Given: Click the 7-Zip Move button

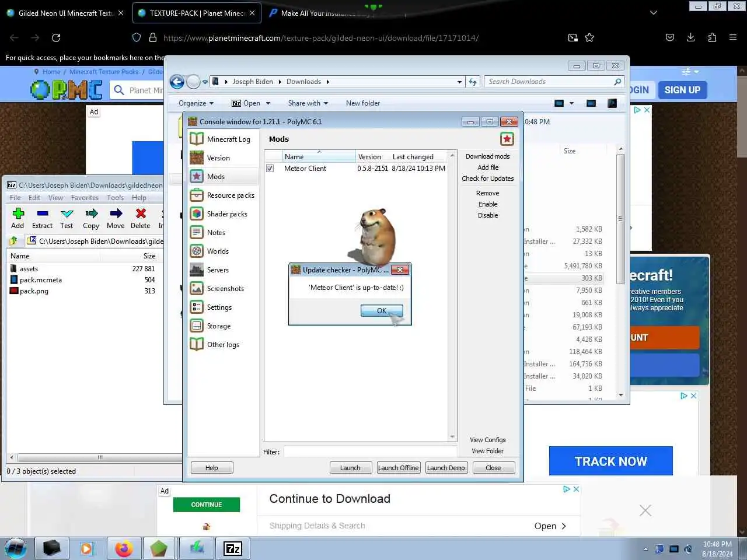Looking at the screenshot, I should (x=116, y=219).
